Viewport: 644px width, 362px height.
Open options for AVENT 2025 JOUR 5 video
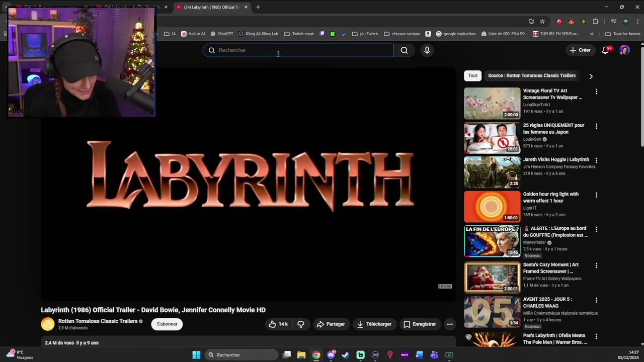click(x=596, y=300)
